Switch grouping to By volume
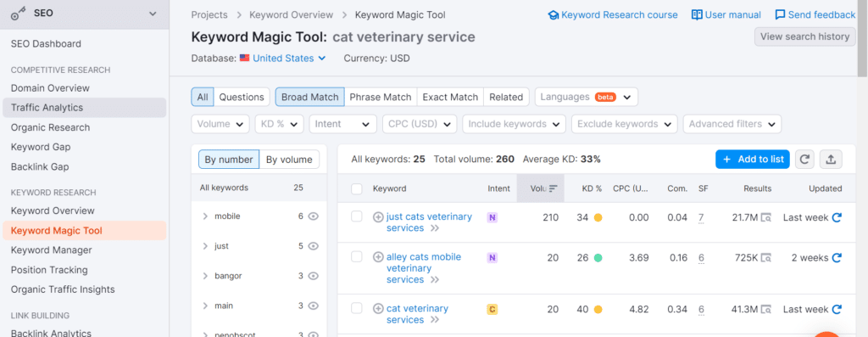Image resolution: width=868 pixels, height=337 pixels. pyautogui.click(x=289, y=160)
